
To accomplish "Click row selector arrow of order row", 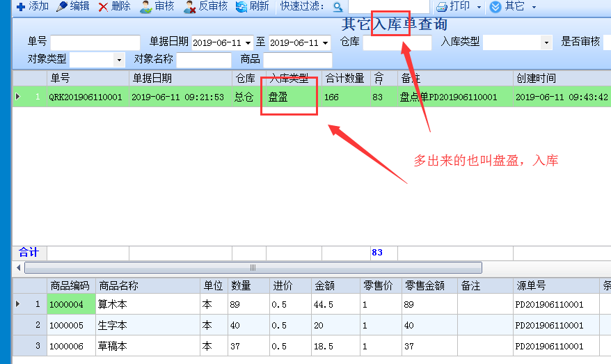I will 18,96.
